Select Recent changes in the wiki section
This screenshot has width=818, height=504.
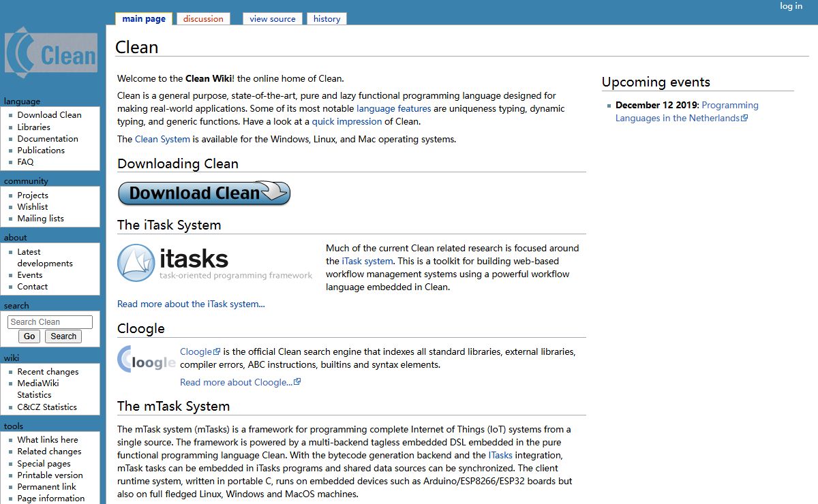pos(48,372)
